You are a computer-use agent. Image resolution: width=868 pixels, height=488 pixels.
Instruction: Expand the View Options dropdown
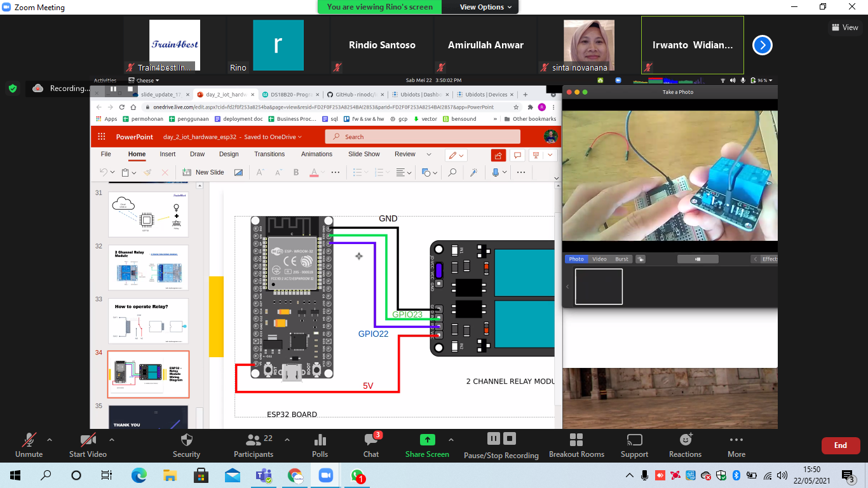[482, 7]
